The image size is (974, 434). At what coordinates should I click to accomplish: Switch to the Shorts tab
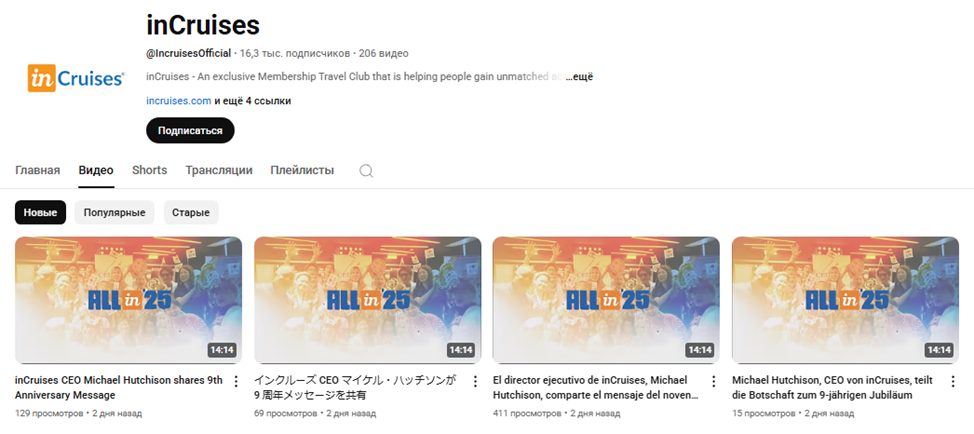click(x=149, y=170)
